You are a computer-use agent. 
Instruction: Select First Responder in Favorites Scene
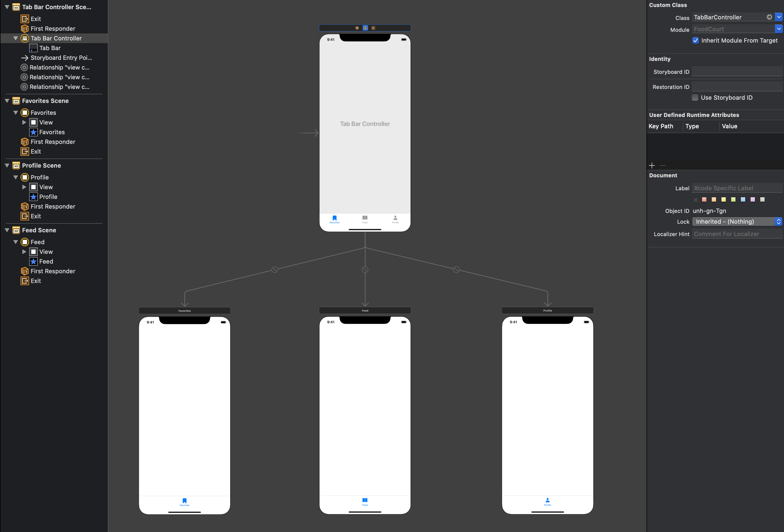pyautogui.click(x=48, y=142)
